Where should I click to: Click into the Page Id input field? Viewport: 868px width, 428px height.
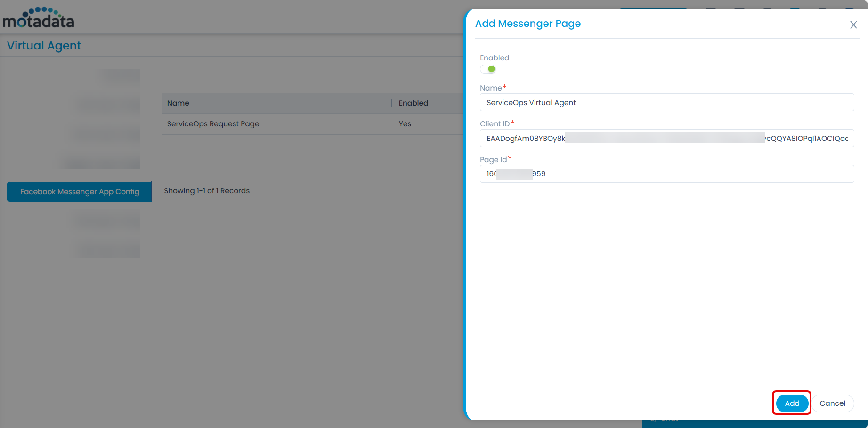[x=666, y=174]
